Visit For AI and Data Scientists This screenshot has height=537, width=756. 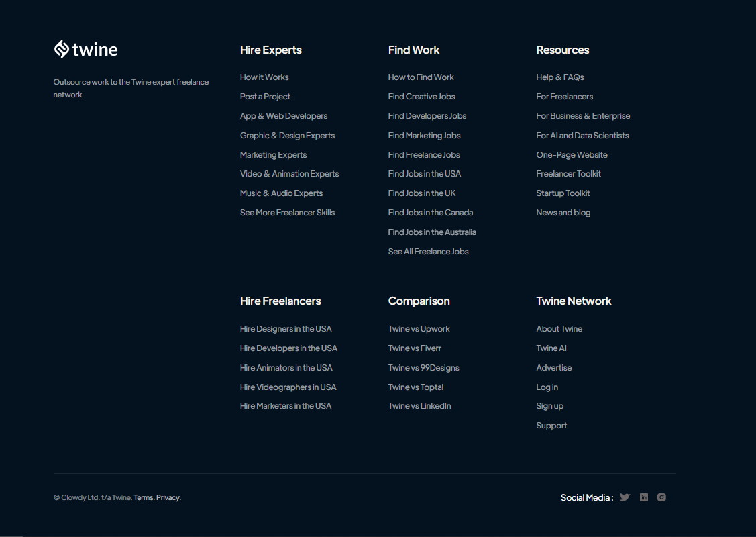[x=582, y=136]
